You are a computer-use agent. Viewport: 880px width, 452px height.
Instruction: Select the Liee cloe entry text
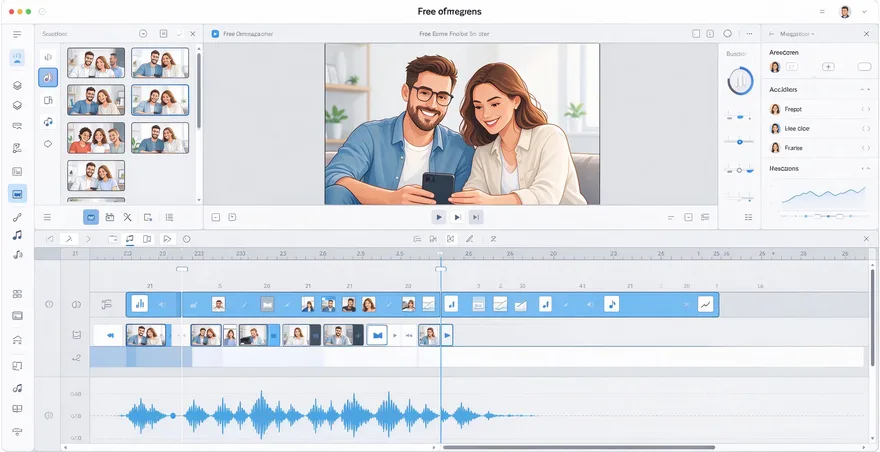click(x=797, y=129)
